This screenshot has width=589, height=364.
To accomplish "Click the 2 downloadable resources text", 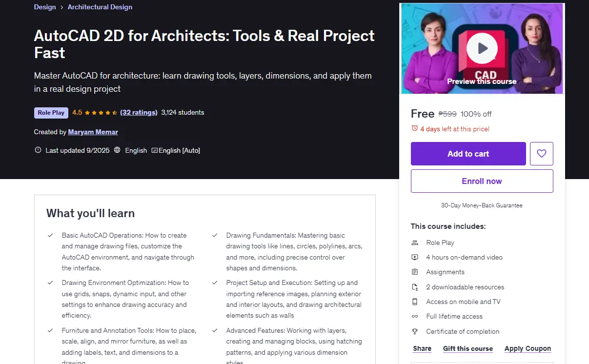I will click(465, 287).
